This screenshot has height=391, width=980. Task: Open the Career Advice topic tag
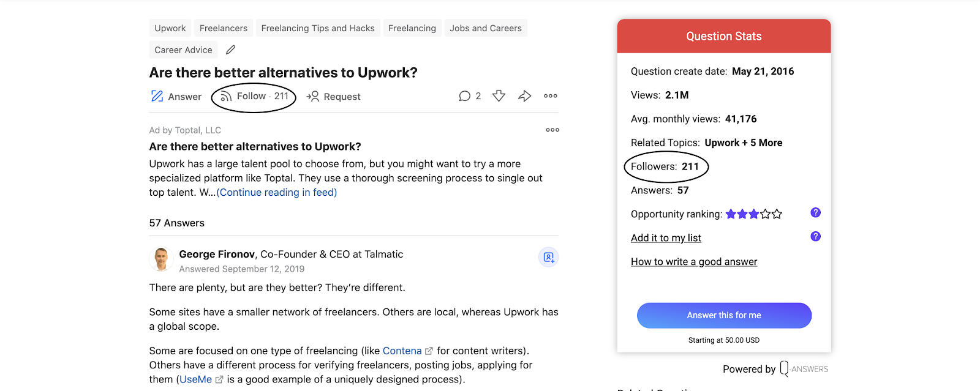(183, 50)
